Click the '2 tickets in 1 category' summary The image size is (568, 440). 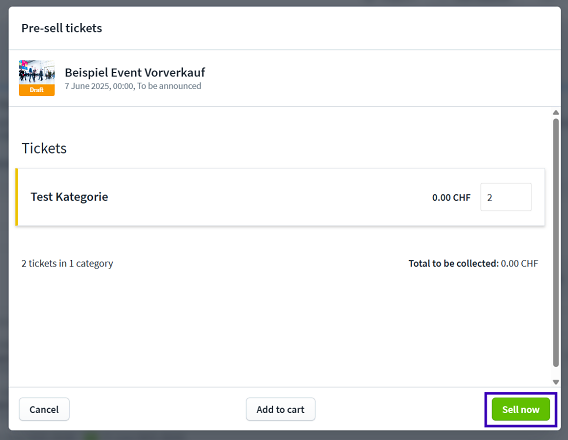[67, 263]
